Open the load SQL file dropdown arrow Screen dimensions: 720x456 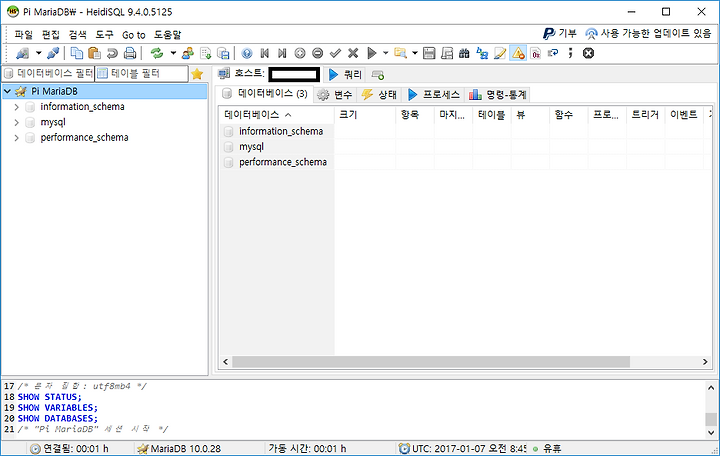click(415, 53)
